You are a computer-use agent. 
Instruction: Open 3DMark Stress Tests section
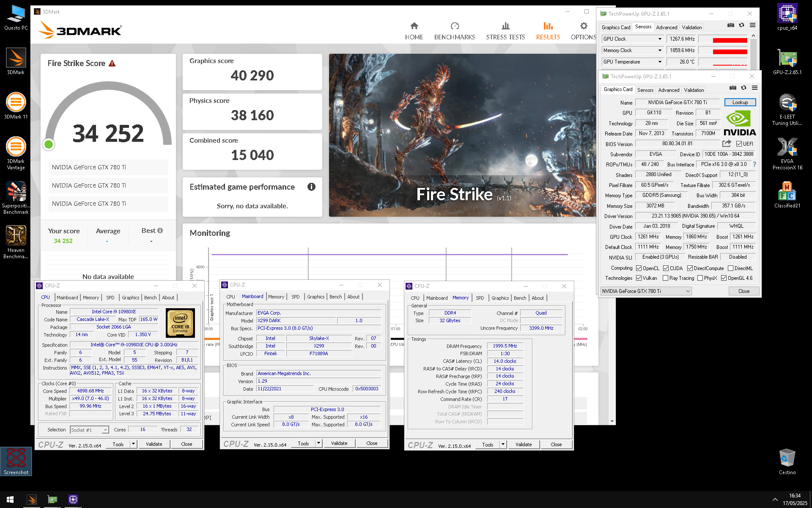505,31
